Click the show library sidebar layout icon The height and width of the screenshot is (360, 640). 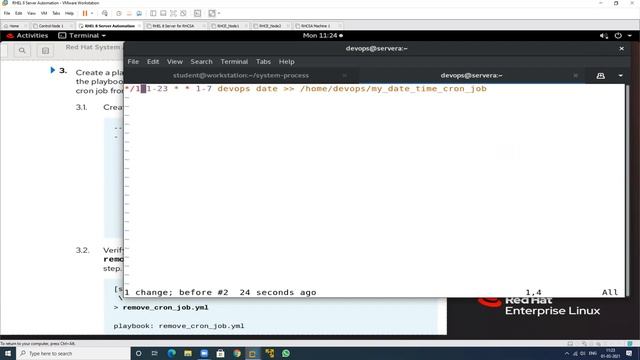[x=153, y=13]
